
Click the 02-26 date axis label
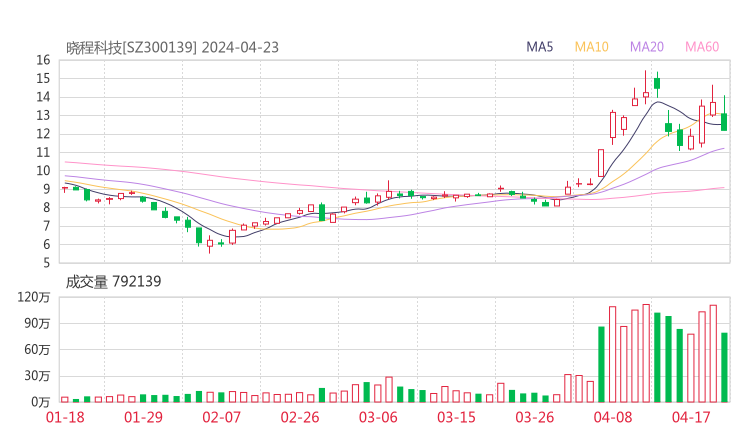point(300,417)
